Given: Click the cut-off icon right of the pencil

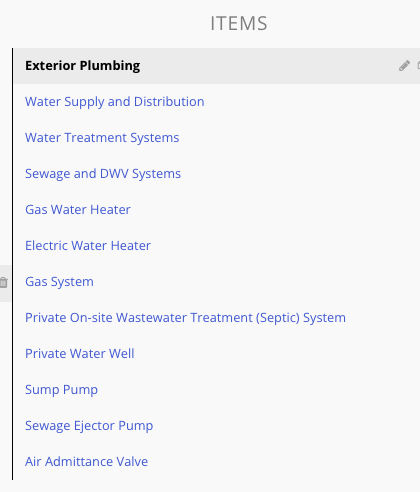Looking at the screenshot, I should [x=418, y=66].
